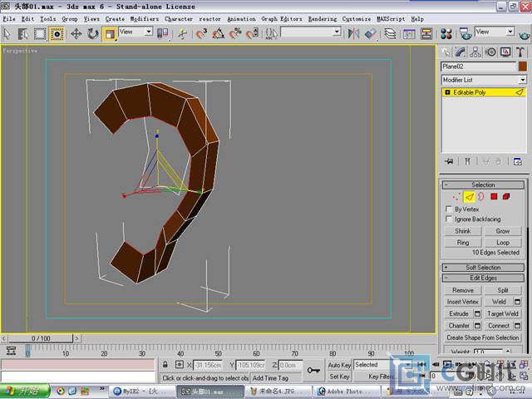The width and height of the screenshot is (532, 399).
Task: Toggle Spinner Snap button
Action: [252, 33]
